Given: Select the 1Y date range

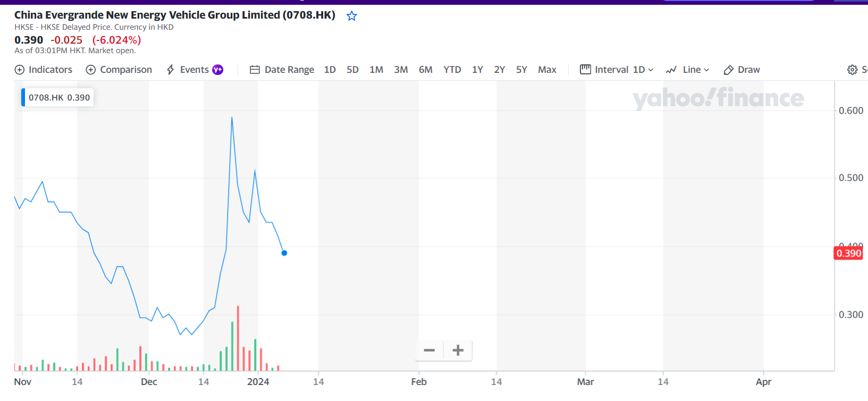Looking at the screenshot, I should pos(478,70).
